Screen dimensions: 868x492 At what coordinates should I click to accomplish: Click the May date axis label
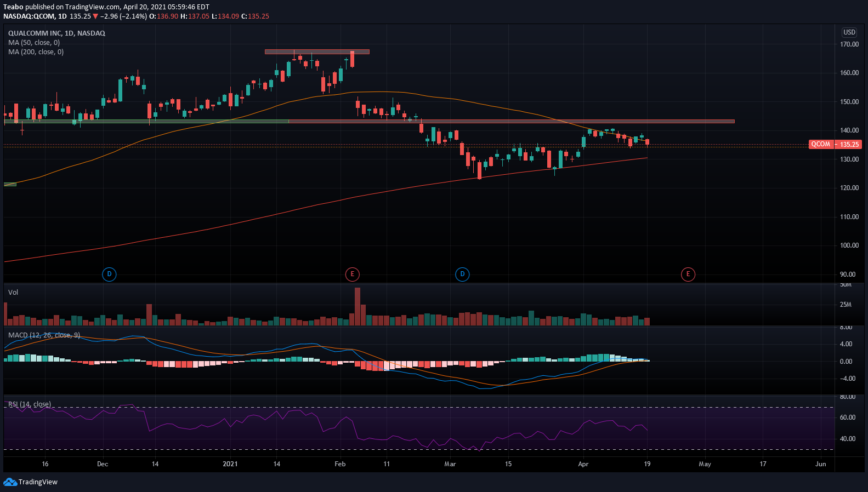705,464
